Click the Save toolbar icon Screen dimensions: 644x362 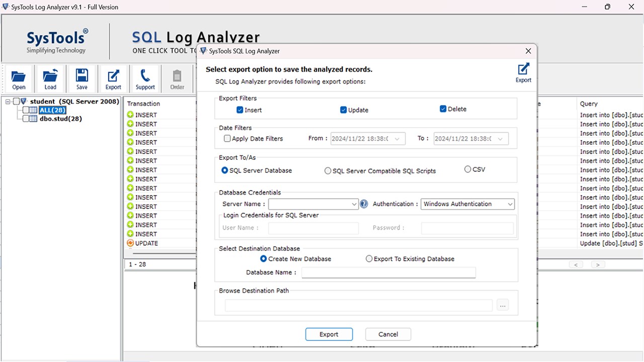(82, 79)
